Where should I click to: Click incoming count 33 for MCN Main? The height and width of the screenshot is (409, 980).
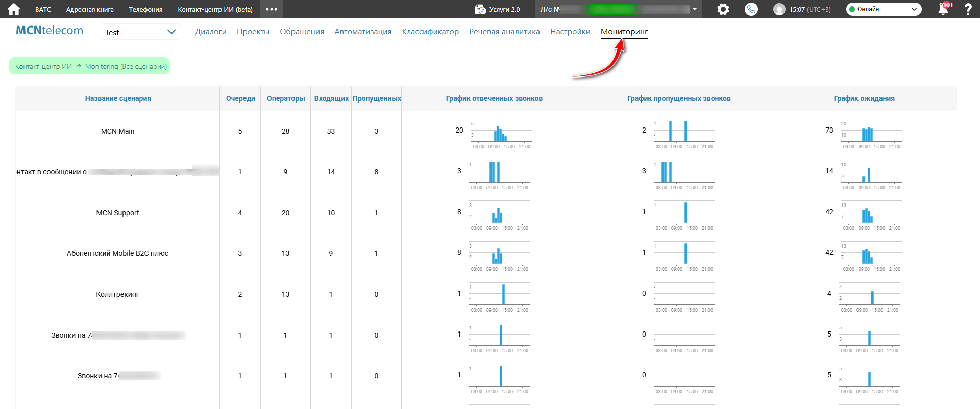point(331,131)
